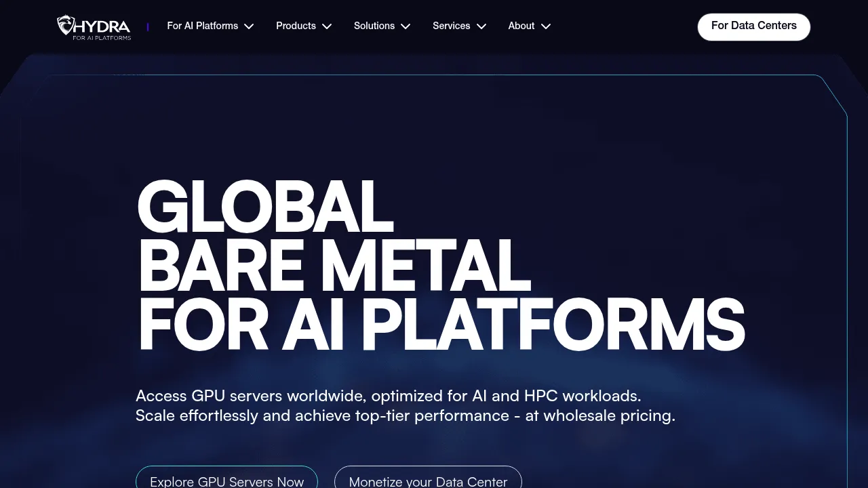The height and width of the screenshot is (488, 868).
Task: Open the Services menu
Action: pos(452,26)
